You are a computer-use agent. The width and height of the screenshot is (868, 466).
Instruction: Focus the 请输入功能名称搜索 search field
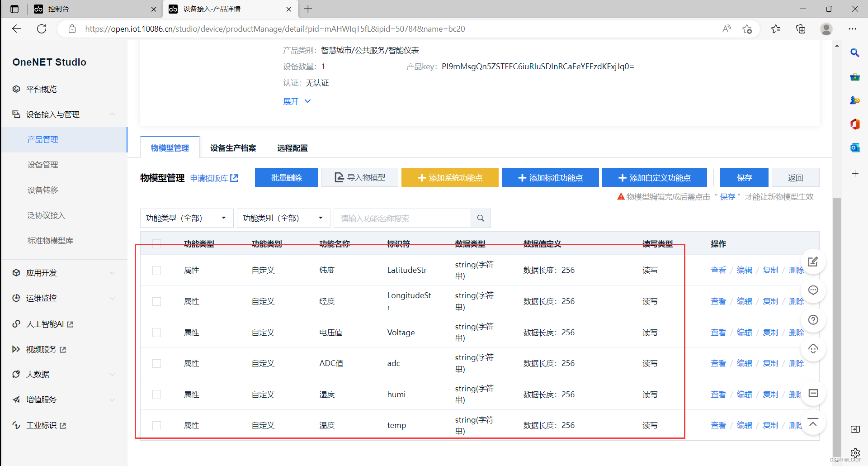coord(402,218)
